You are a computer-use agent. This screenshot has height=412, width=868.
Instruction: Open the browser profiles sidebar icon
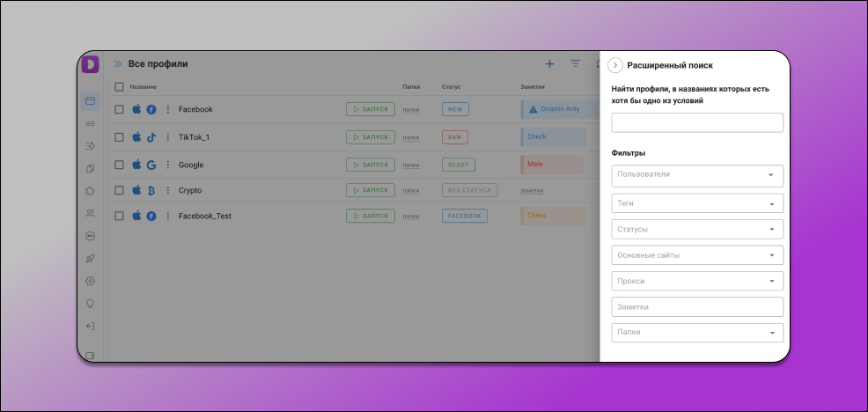[x=90, y=100]
